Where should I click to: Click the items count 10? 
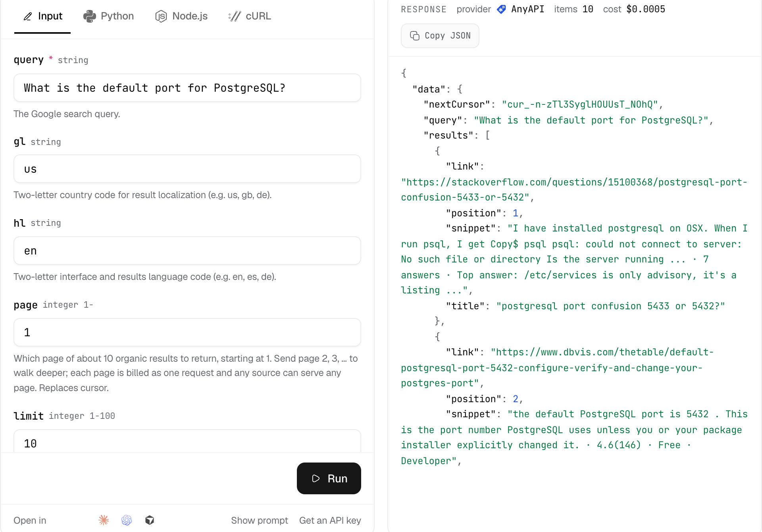(588, 9)
